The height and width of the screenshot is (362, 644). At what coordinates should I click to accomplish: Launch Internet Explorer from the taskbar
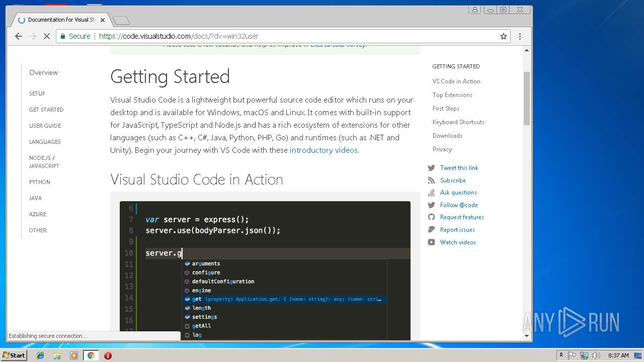(x=40, y=355)
